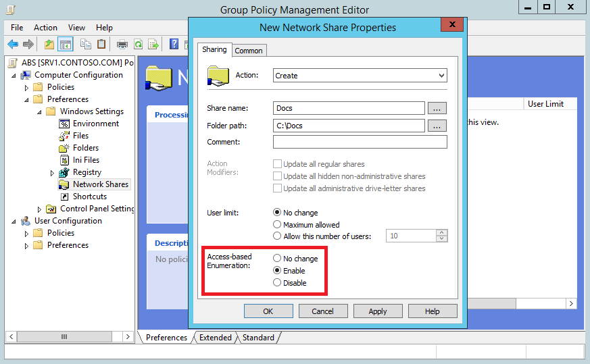Switch to the Common tab
This screenshot has height=364, width=590.
249,51
